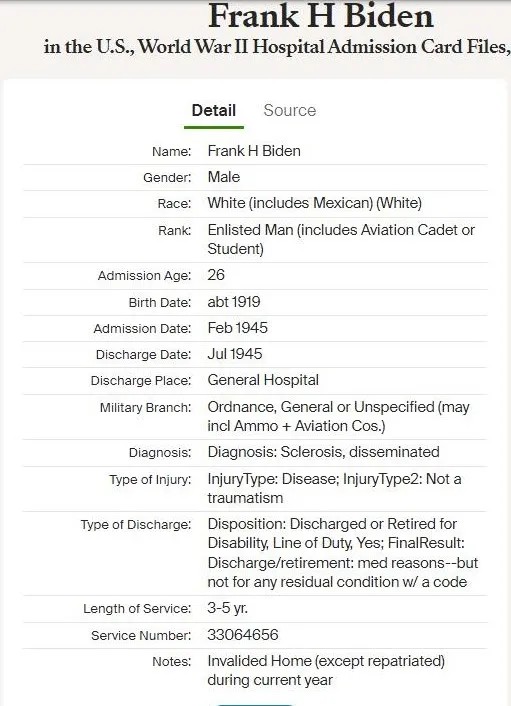Click the Gender value Male
The width and height of the screenshot is (511, 706).
224,177
